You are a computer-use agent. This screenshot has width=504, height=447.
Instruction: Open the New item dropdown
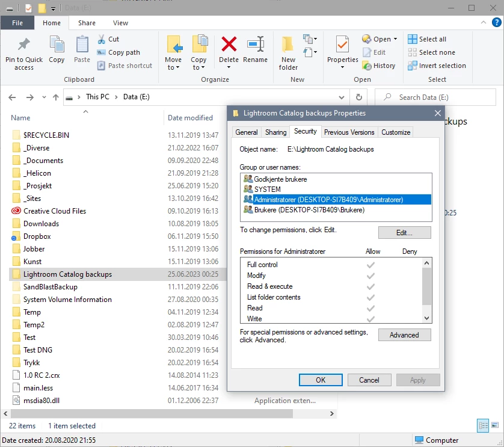[x=310, y=39]
